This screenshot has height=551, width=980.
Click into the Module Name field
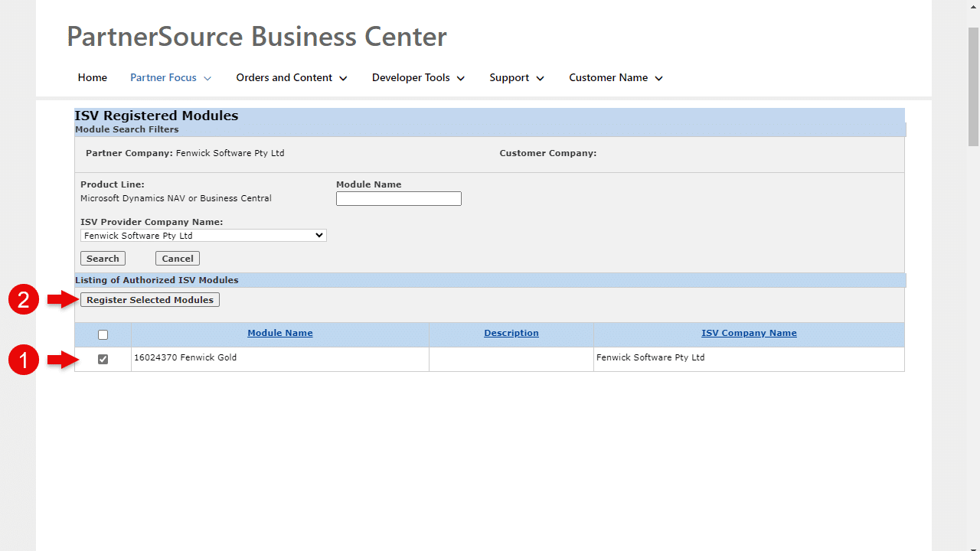399,198
